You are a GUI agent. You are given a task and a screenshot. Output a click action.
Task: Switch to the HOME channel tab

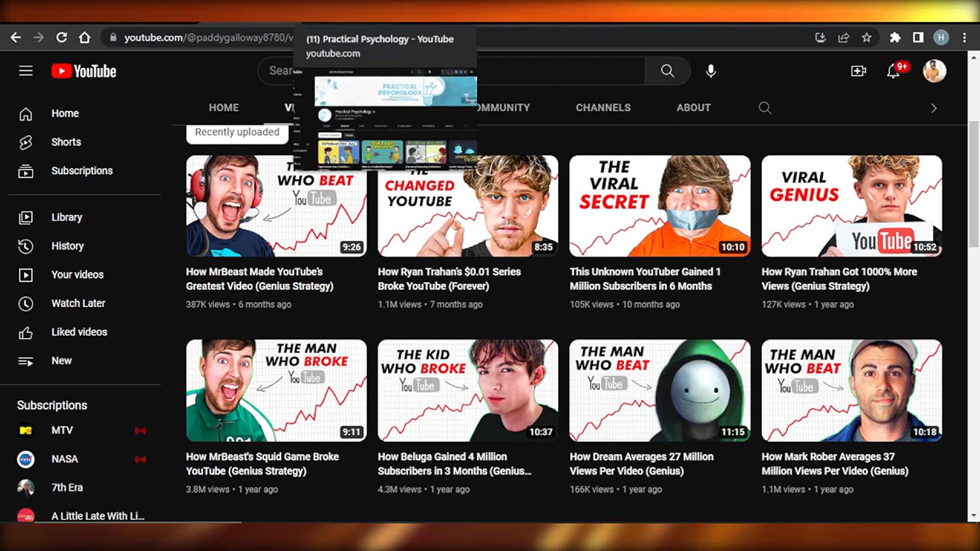(x=224, y=108)
